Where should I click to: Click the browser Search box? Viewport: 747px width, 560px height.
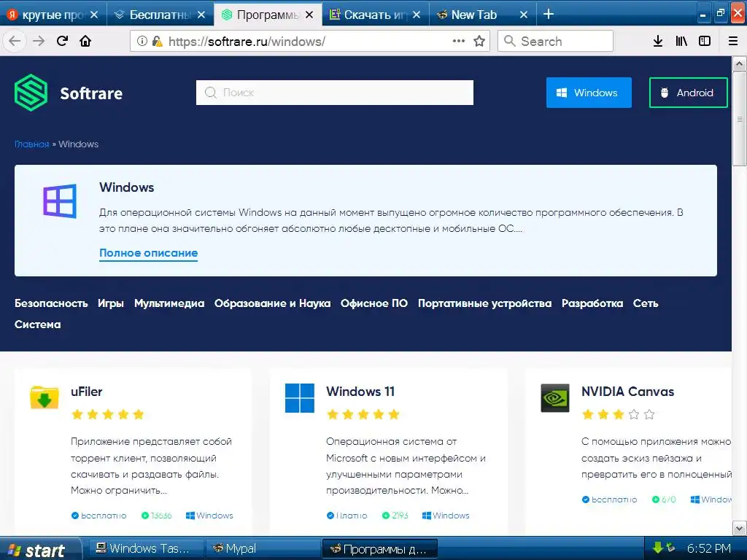click(x=555, y=41)
